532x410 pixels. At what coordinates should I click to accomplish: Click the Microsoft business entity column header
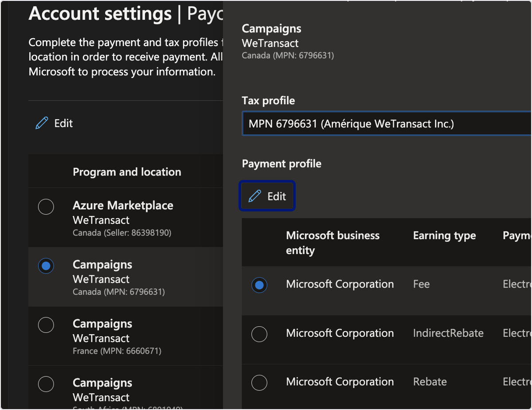332,242
